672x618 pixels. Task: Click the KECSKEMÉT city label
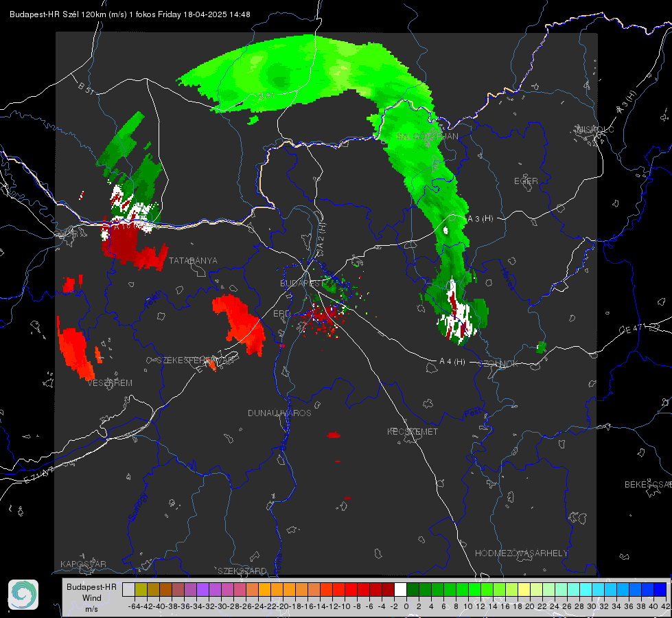pos(413,431)
